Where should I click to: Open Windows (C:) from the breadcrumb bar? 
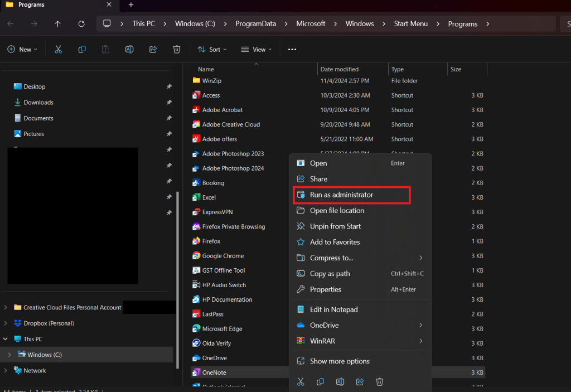195,23
